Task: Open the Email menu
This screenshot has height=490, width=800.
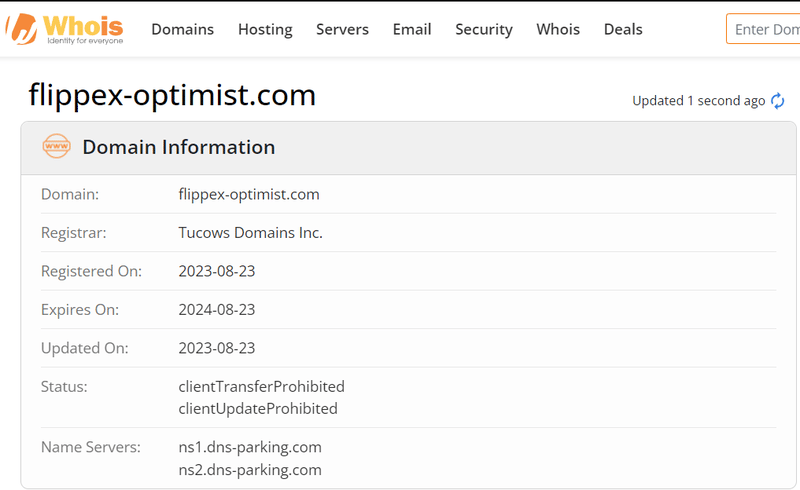Action: tap(412, 29)
